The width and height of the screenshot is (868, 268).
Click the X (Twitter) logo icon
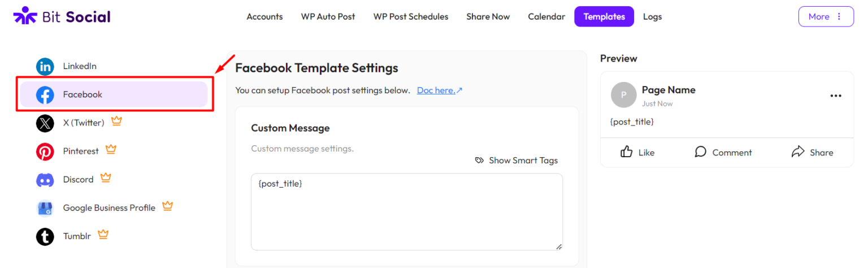tap(45, 123)
